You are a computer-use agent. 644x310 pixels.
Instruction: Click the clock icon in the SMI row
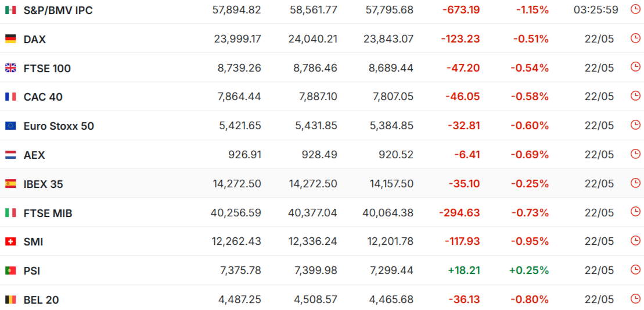point(635,241)
